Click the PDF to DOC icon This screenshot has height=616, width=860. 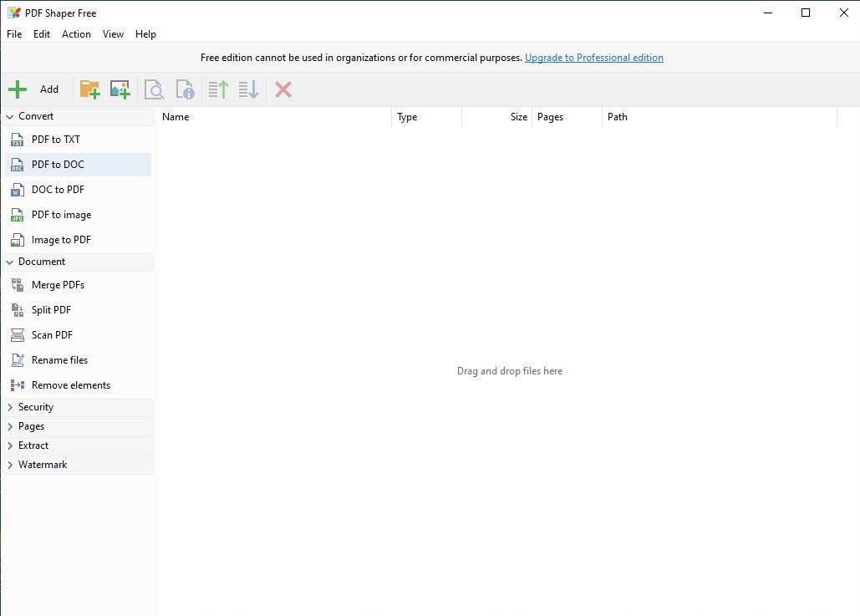coord(17,165)
